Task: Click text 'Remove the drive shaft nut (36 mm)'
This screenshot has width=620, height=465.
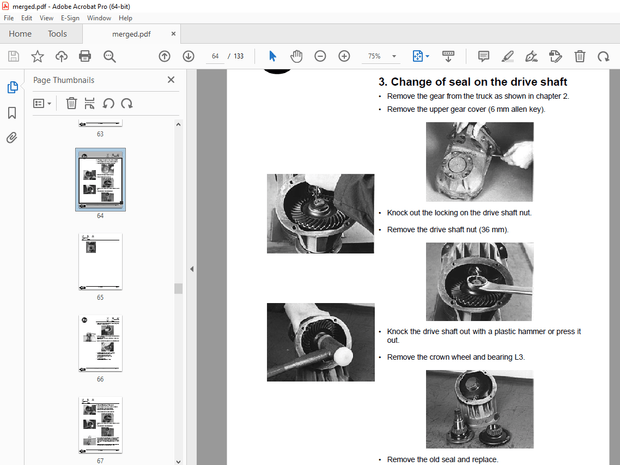Action: click(447, 230)
